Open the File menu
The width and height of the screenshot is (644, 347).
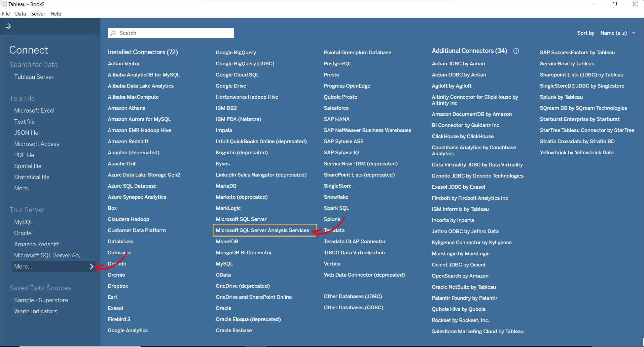(x=6, y=14)
